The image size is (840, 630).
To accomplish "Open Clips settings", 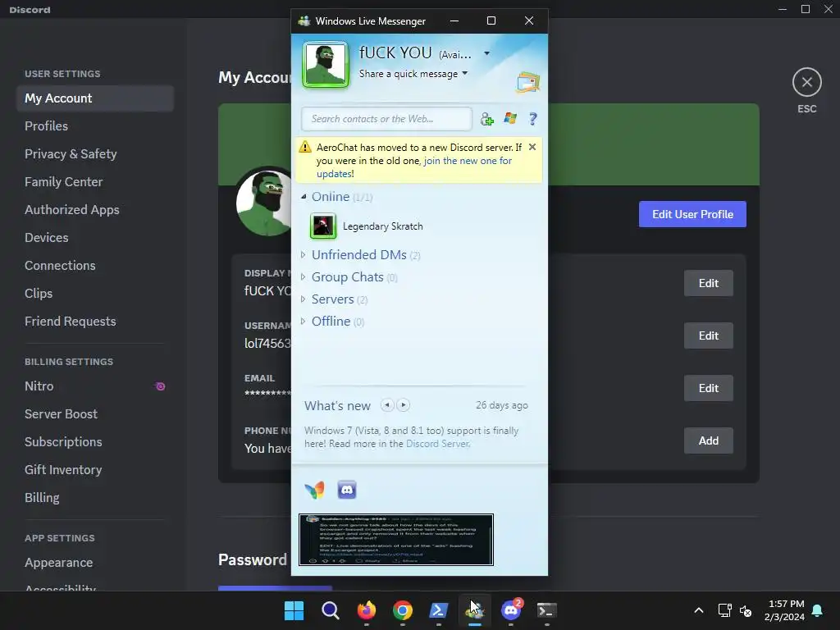I will pyautogui.click(x=95, y=294).
